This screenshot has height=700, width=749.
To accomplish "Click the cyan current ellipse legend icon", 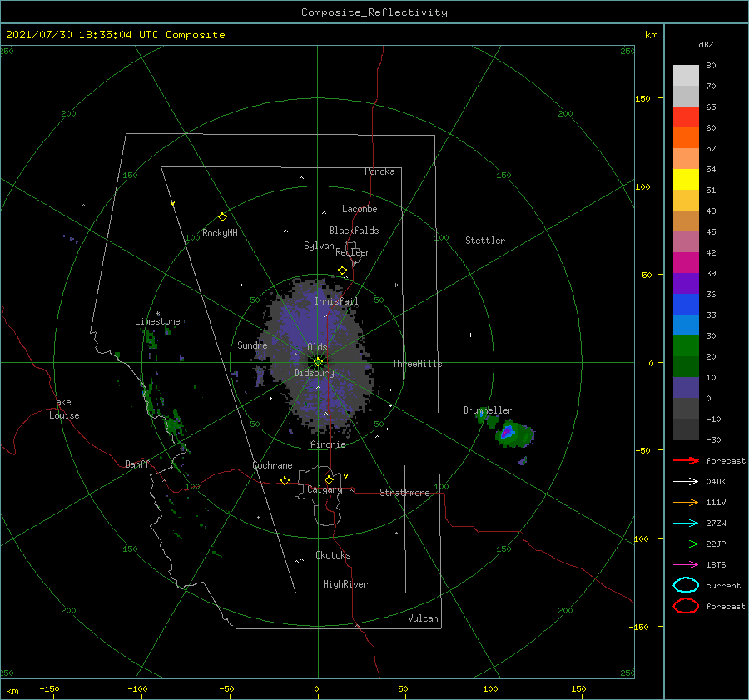I will pos(686,585).
